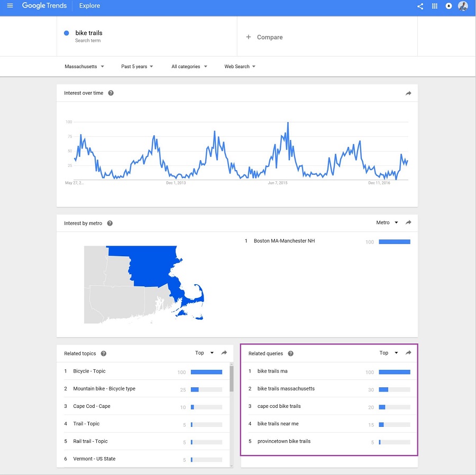Screen dimensions: 476x475
Task: Open the Google apps grid
Action: [x=435, y=6]
